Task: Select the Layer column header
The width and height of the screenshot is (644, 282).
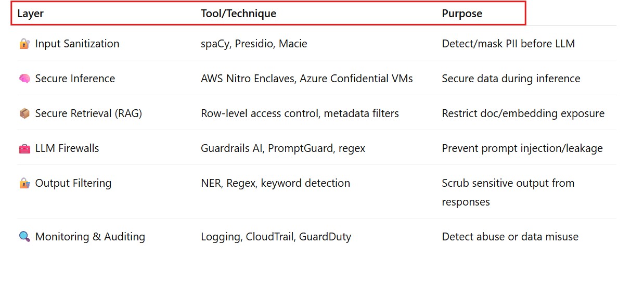Action: 31,14
